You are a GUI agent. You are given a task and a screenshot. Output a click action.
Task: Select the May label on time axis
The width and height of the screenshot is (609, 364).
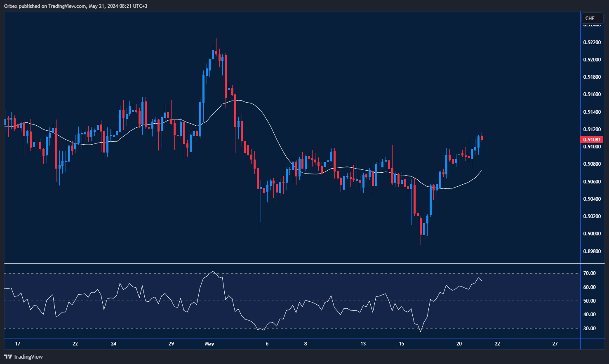[209, 344]
